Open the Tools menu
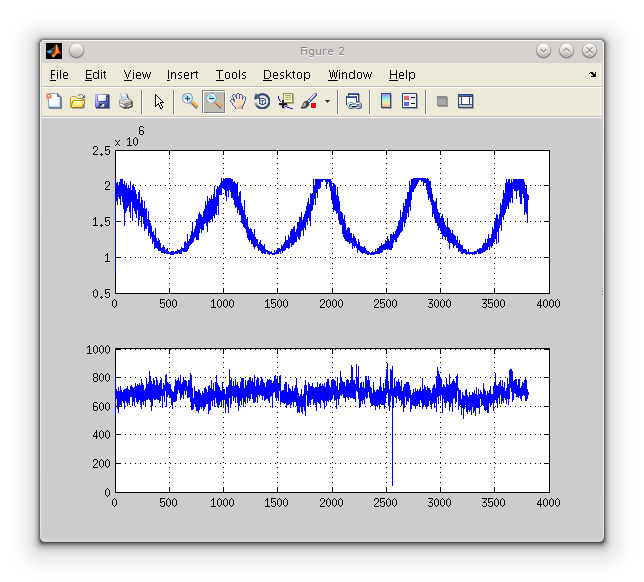The image size is (644, 582). (231, 75)
